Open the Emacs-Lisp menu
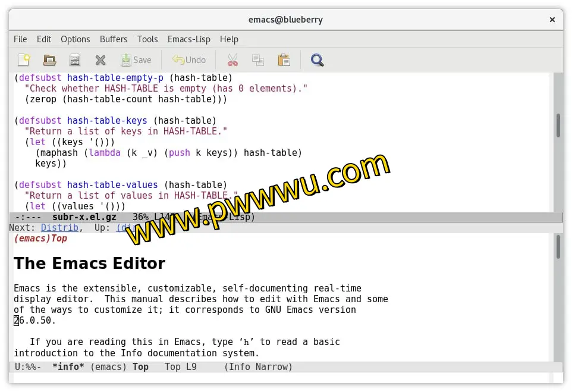 tap(188, 39)
